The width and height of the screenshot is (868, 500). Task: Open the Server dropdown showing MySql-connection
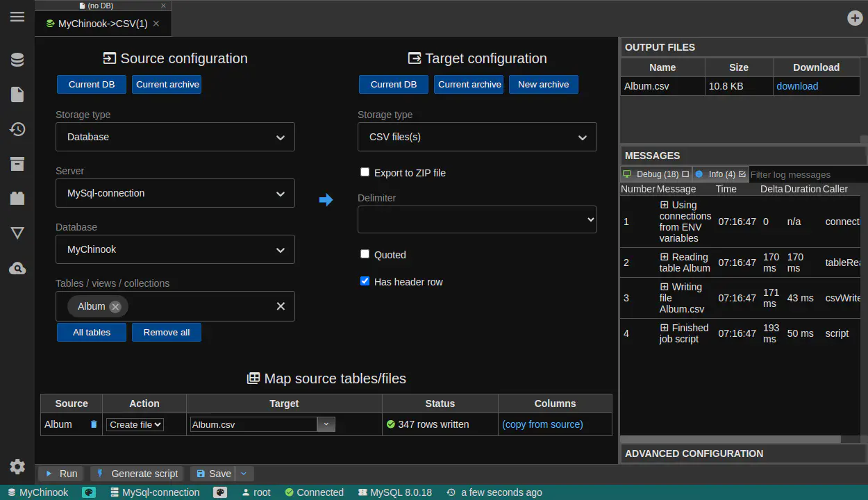(175, 193)
